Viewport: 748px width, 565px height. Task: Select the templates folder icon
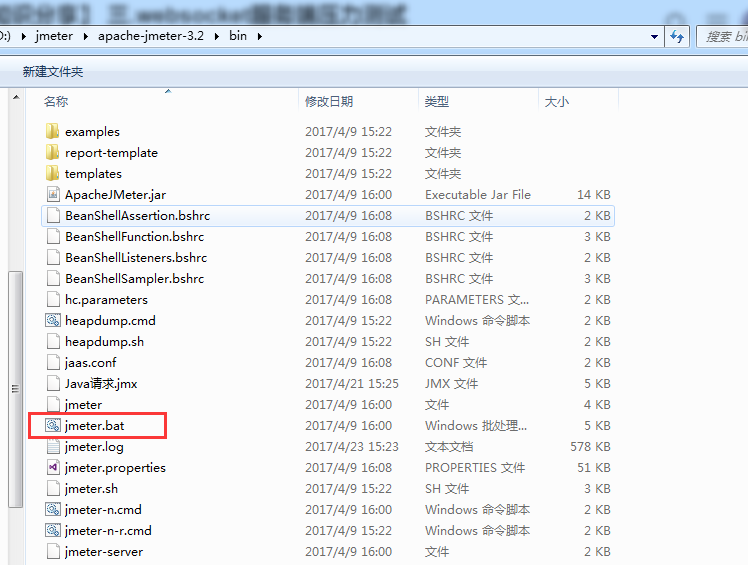click(52, 173)
